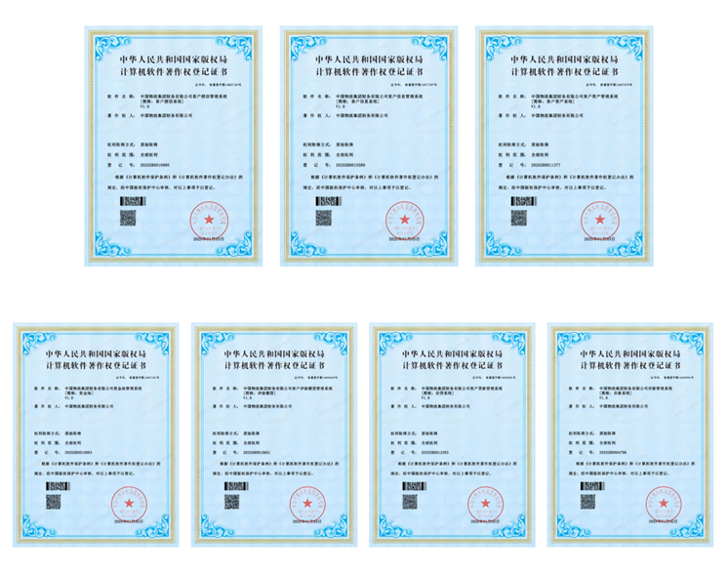
Task: Click the QR code on the 客户授信管理系统 certificate
Action: point(130,219)
